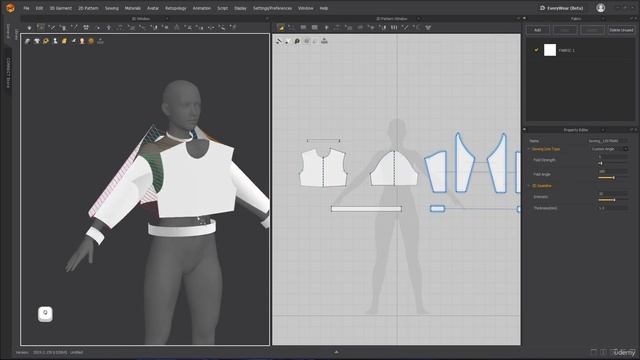This screenshot has height=360, width=640.
Task: Open the Fabric panel header dropdown arrow
Action: coord(603,18)
